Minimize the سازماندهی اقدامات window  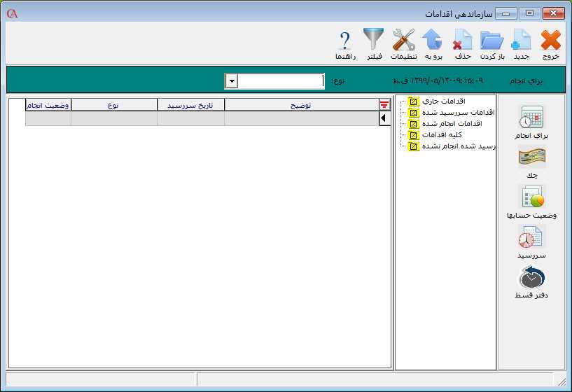(x=505, y=14)
